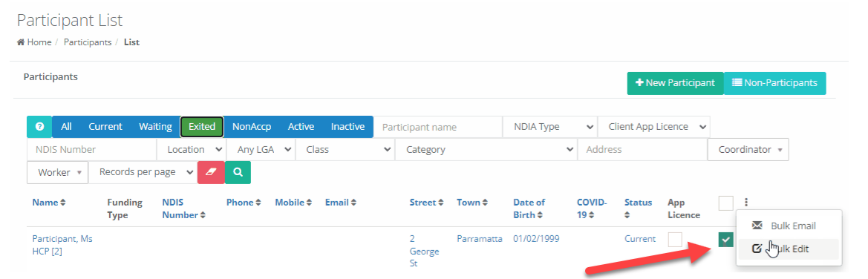Viewport: 868px width, 279px height.
Task: Select the Inactive filter tab
Action: [347, 127]
